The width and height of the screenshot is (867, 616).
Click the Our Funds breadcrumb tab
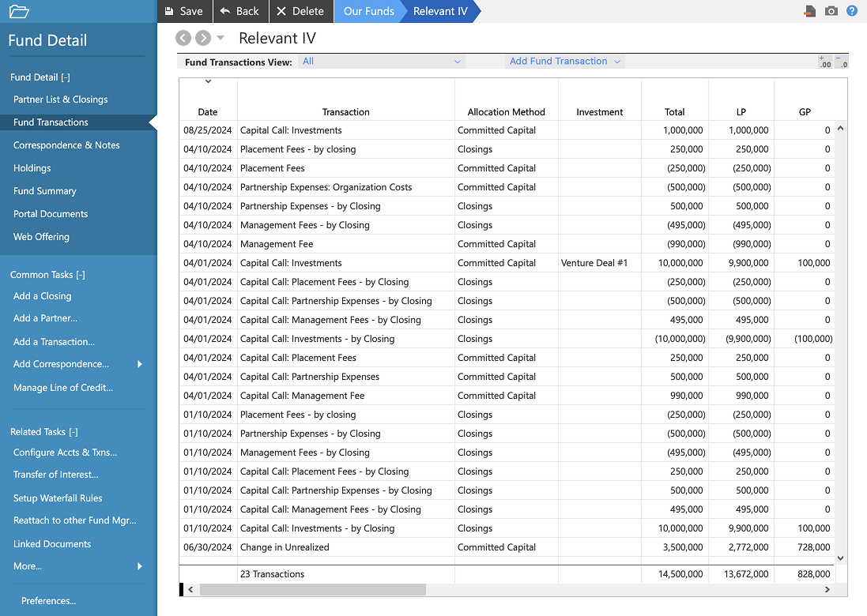coord(369,11)
